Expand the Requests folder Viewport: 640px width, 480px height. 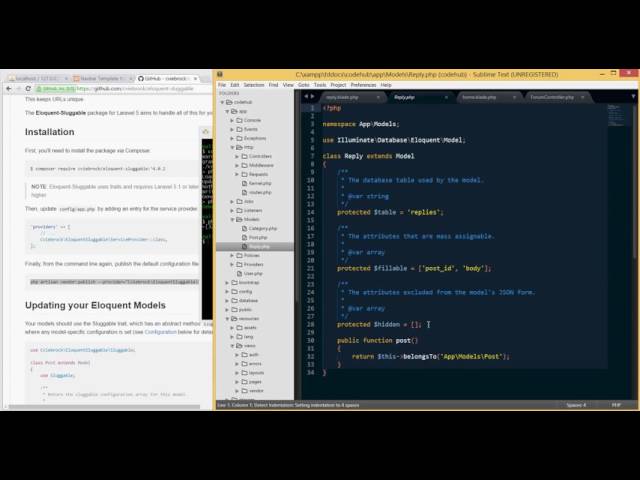(237, 174)
